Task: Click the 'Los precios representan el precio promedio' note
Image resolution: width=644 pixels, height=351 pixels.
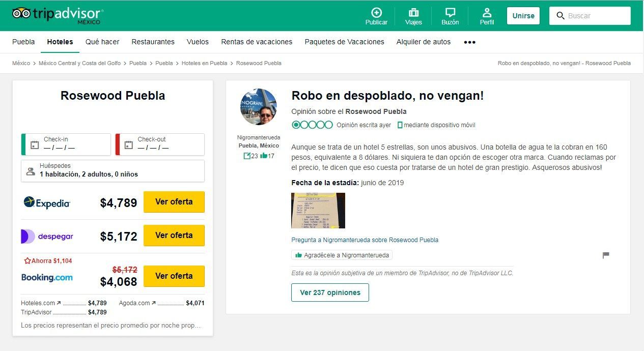Action: pyautogui.click(x=111, y=325)
